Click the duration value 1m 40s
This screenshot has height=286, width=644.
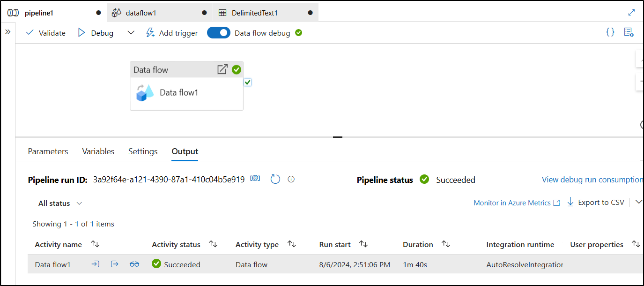[x=415, y=264]
